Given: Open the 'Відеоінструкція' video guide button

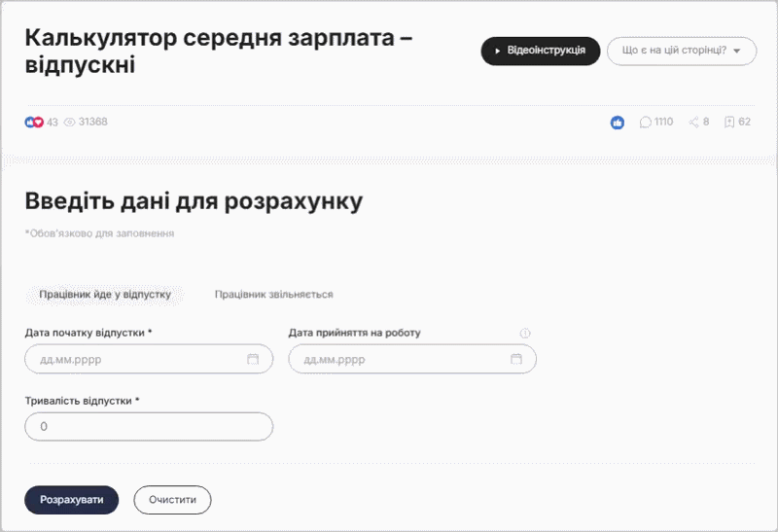Looking at the screenshot, I should click(540, 51).
